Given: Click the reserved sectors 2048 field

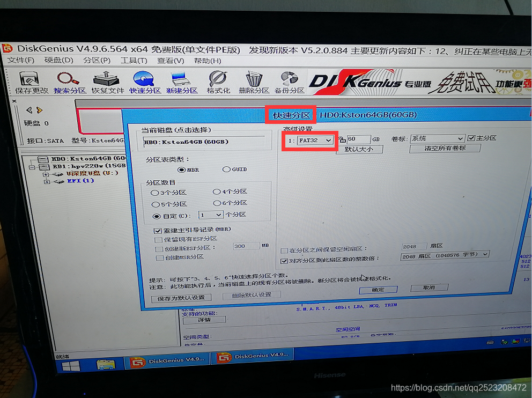Looking at the screenshot, I should coord(414,246).
